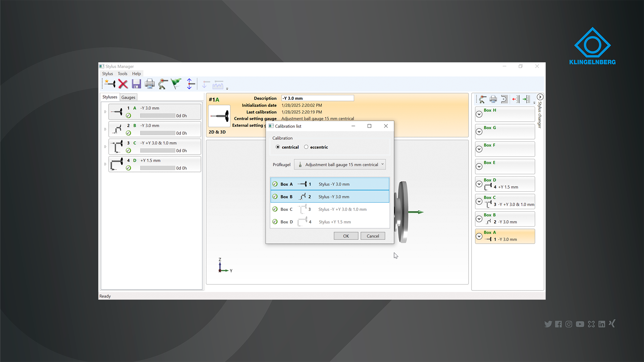Screen dimensions: 644x362
Task: Toggle Box B check mark in Calibration list
Action: pos(275,197)
